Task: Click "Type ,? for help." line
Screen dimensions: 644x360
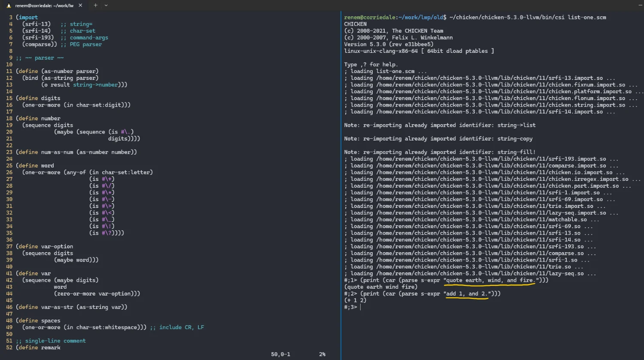Action: coord(371,64)
